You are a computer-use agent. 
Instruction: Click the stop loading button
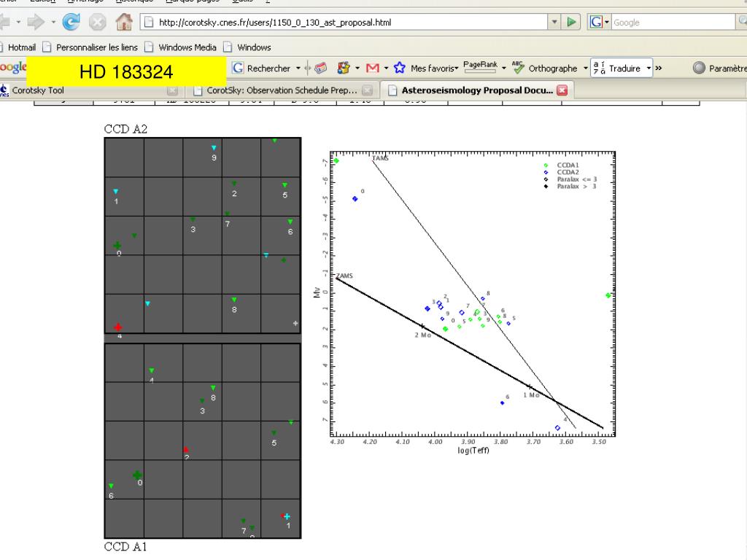97,22
